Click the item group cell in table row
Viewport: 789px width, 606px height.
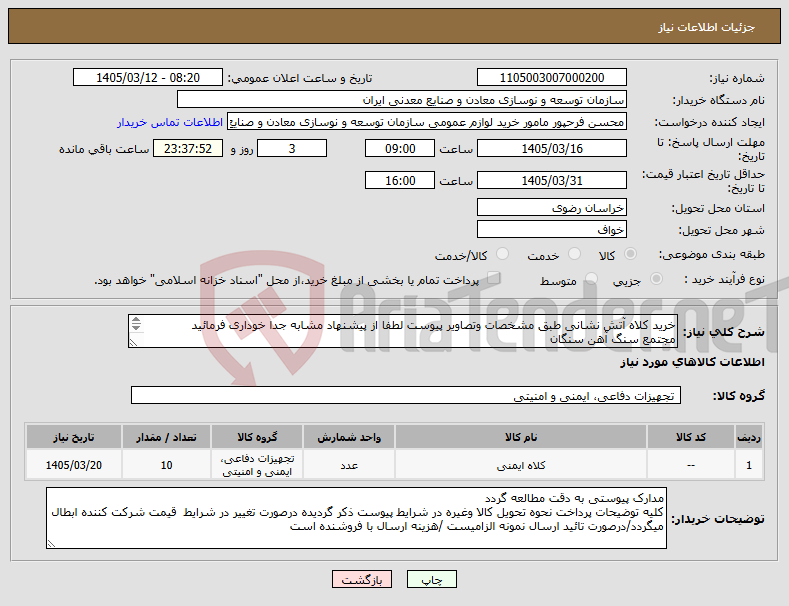(257, 465)
